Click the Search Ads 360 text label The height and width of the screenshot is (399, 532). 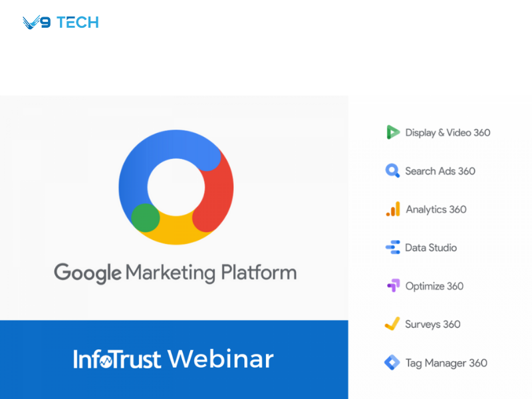(440, 171)
